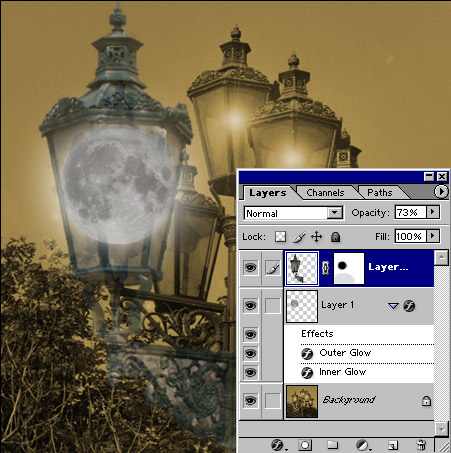Collapse Layer 1 effects triangle
The height and width of the screenshot is (453, 451).
[x=394, y=305]
